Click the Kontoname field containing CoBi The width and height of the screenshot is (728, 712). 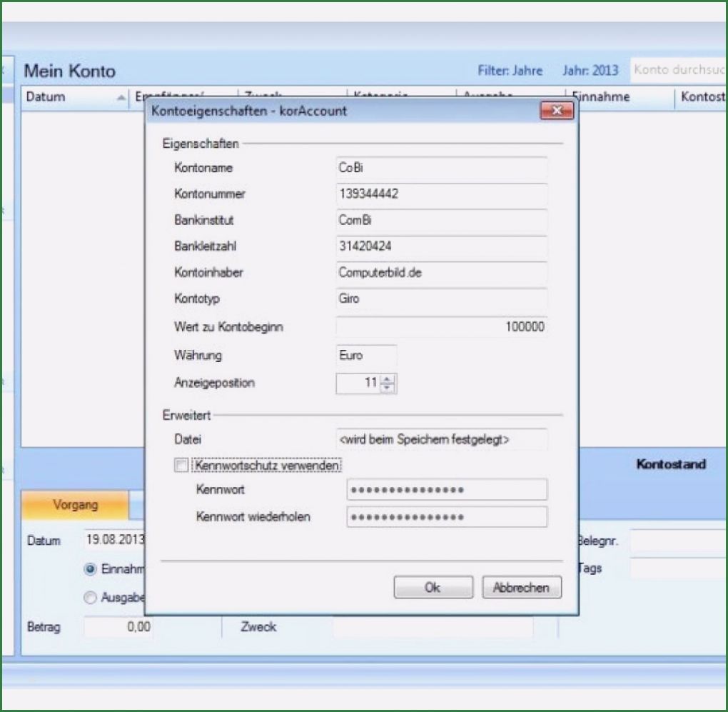[x=441, y=168]
